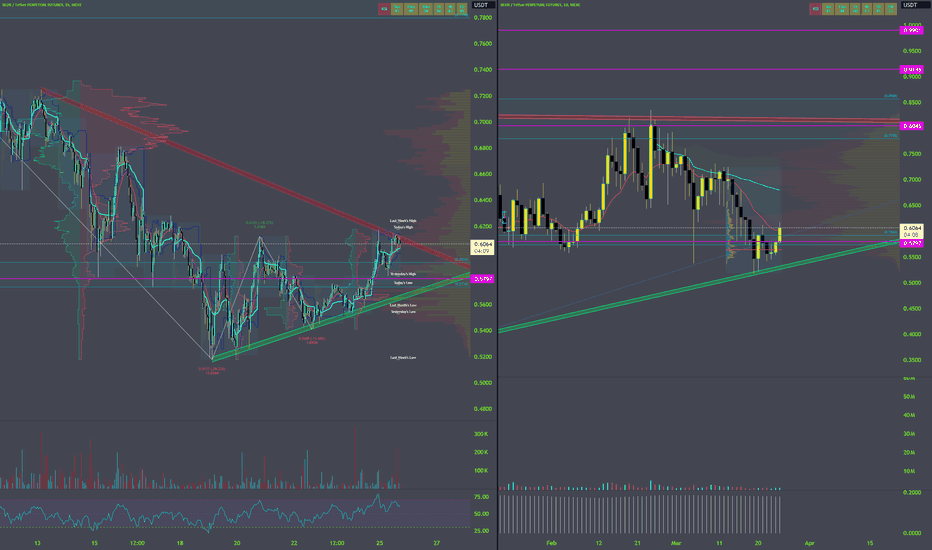Click the 0.7000 price on left chart scale
Screen dimensions: 932x550
[483, 122]
